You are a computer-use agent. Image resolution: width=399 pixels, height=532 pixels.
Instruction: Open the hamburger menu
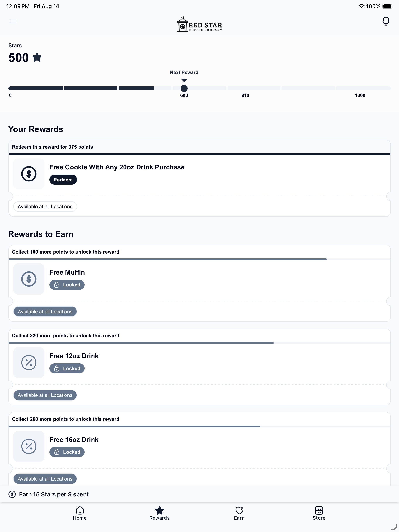point(13,21)
